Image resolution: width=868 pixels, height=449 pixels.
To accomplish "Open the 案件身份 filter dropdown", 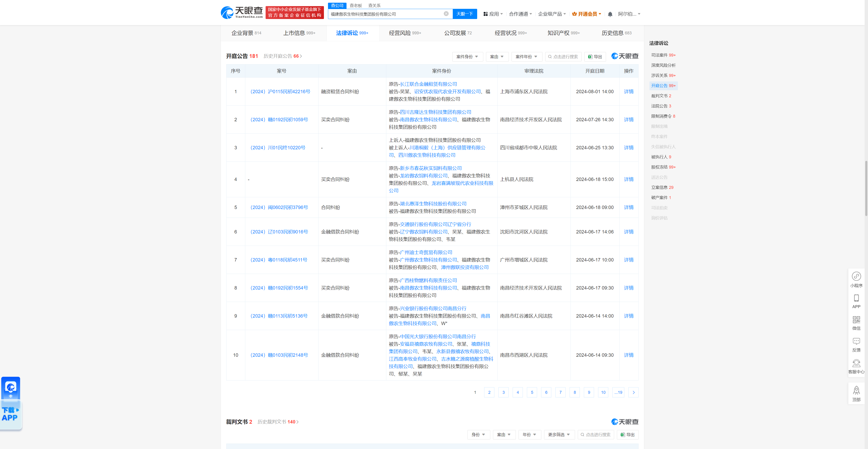I will (467, 57).
